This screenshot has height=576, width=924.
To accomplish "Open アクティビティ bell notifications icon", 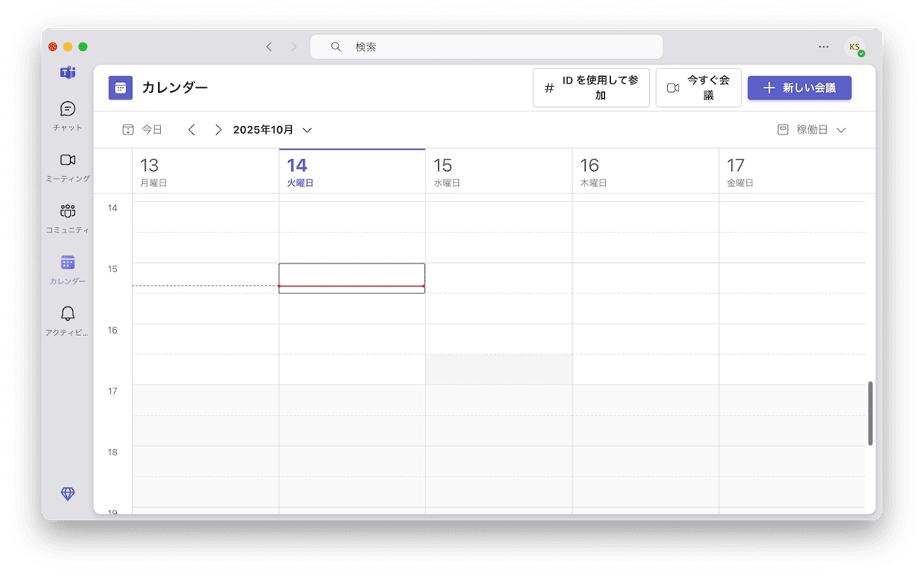I will point(68,314).
